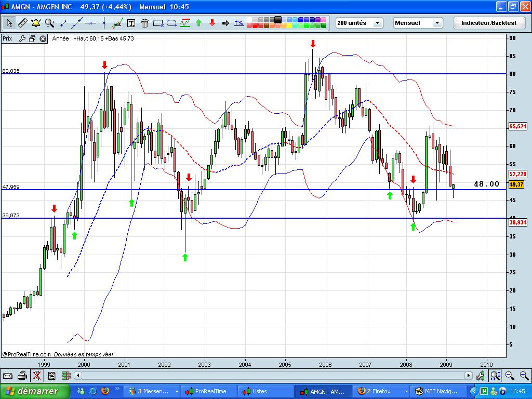Click the 48.00 text annotation
Viewport: 532px width, 399px height.
pyautogui.click(x=486, y=184)
